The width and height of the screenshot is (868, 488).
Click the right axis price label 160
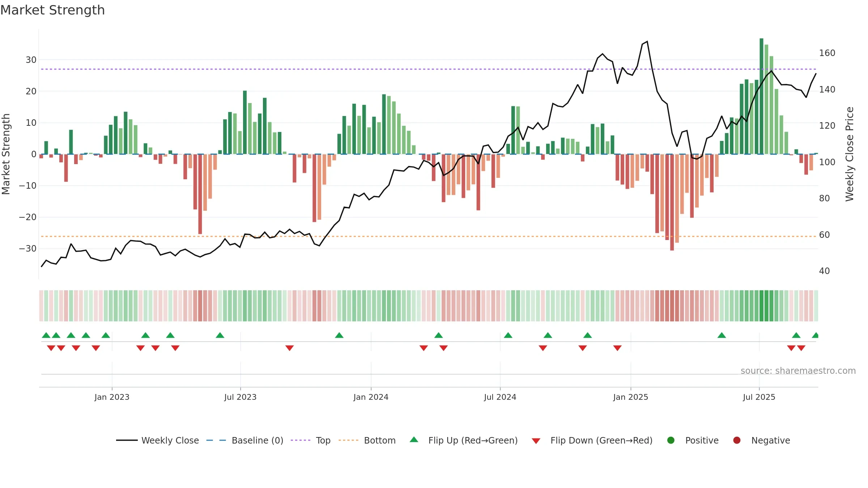(827, 53)
